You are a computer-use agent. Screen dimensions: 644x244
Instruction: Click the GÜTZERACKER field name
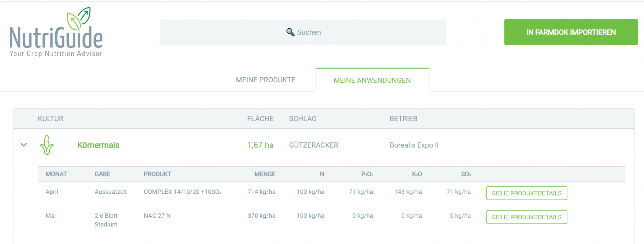click(314, 145)
